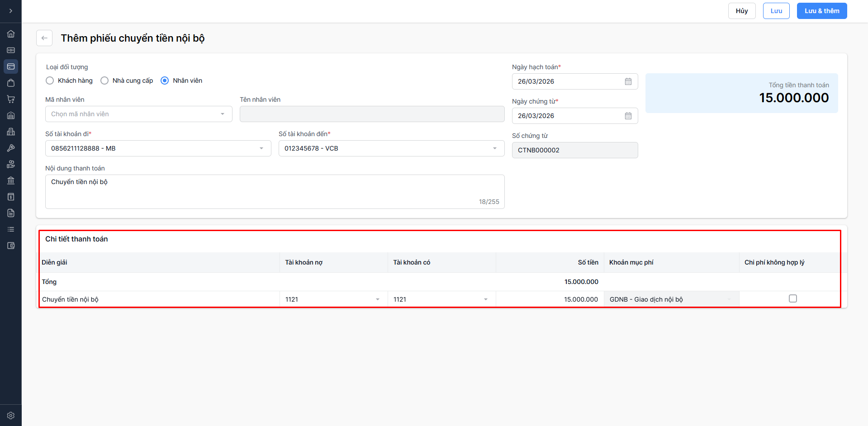Expand the Số tài khoản đến dropdown
The height and width of the screenshot is (426, 868).
391,148
